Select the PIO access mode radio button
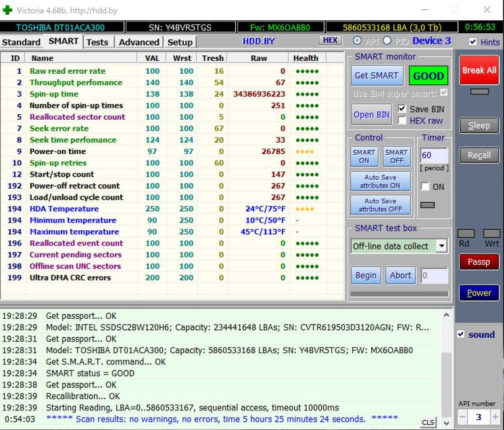The width and height of the screenshot is (504, 430). click(x=387, y=41)
